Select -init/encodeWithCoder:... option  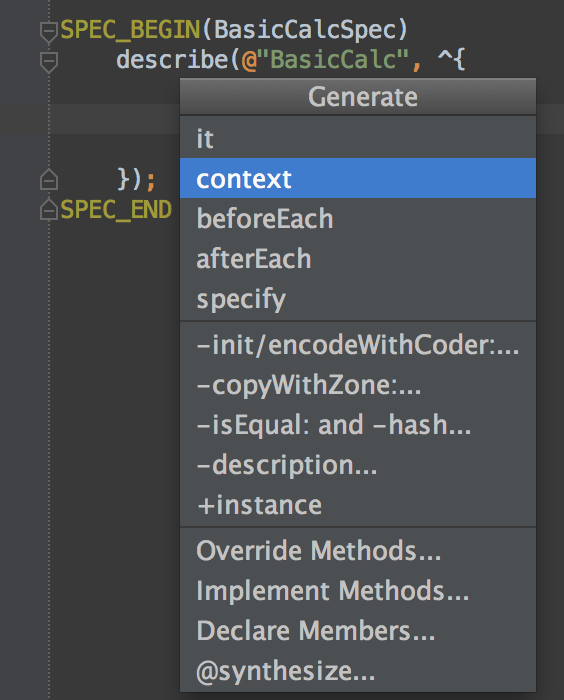click(x=358, y=344)
